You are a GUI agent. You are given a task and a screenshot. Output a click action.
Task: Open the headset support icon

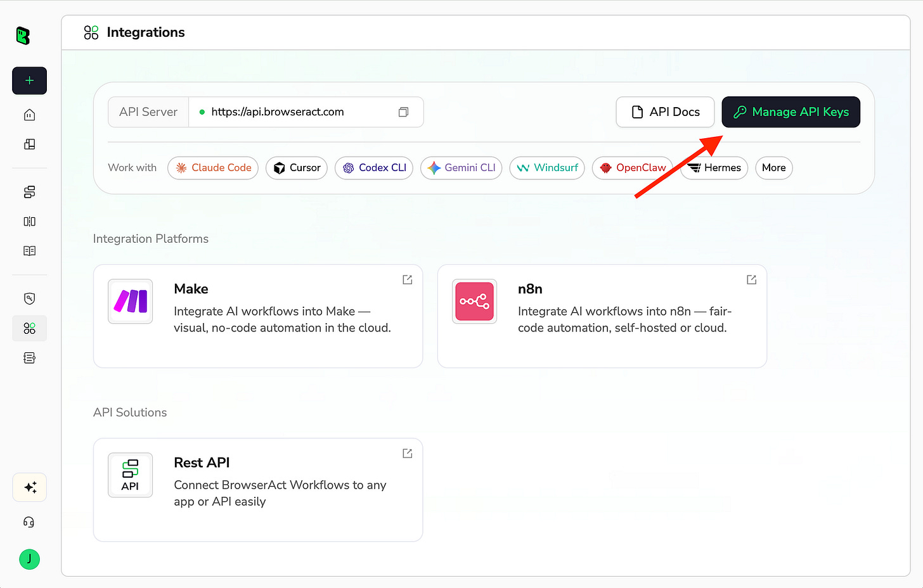coord(29,522)
